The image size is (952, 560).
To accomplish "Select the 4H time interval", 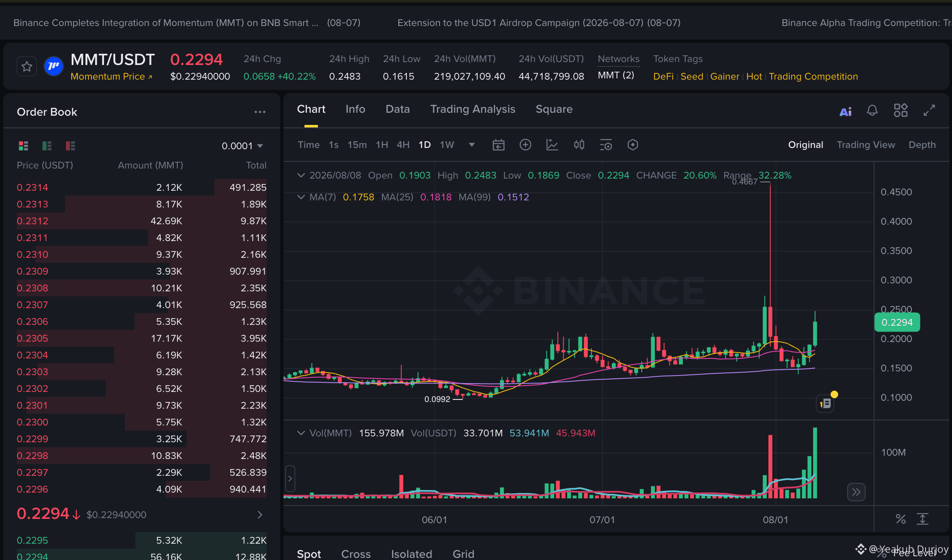I will point(403,145).
